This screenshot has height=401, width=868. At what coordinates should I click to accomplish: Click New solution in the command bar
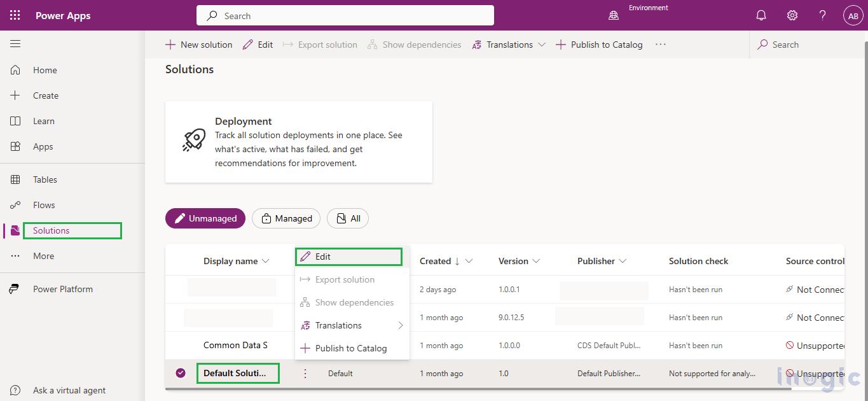199,45
